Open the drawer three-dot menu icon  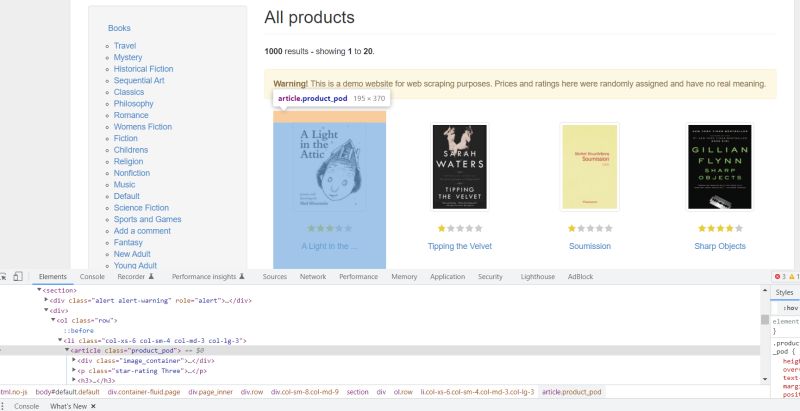[x=3, y=406]
